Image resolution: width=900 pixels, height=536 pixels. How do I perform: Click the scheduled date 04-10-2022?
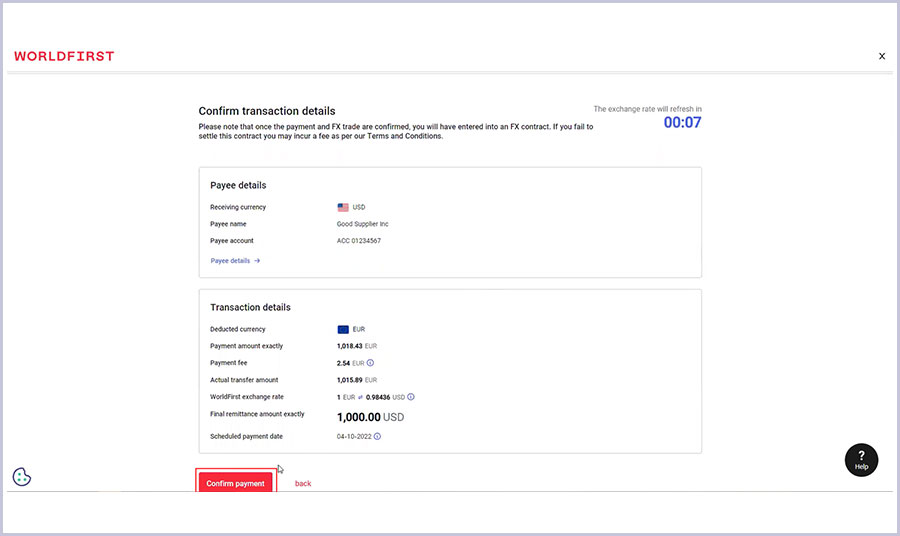[354, 436]
